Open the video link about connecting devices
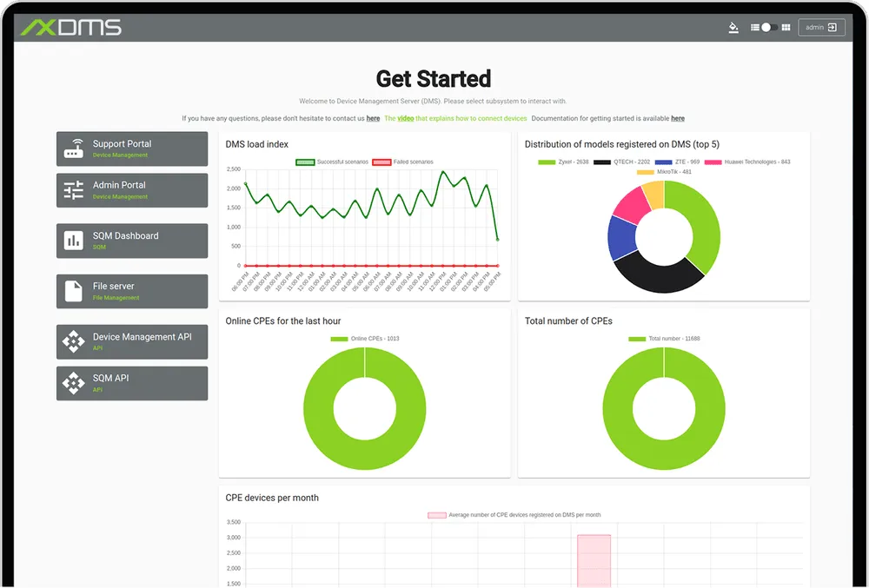Screen dimensions: 869x588 [x=406, y=118]
